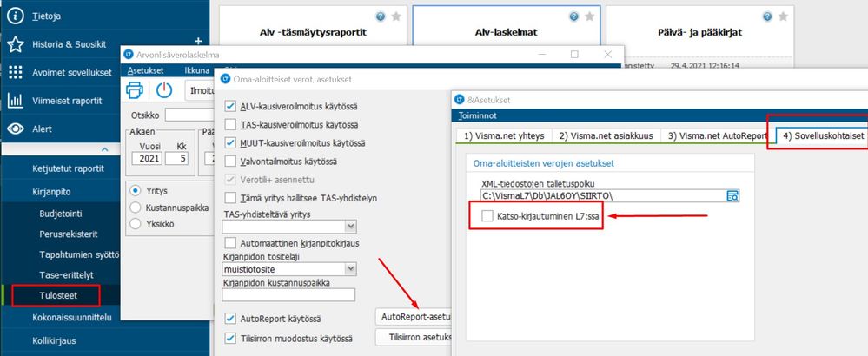Check Tämä yritys hallitsee TAS-yhdistelyn
868x356 pixels.
[231, 197]
